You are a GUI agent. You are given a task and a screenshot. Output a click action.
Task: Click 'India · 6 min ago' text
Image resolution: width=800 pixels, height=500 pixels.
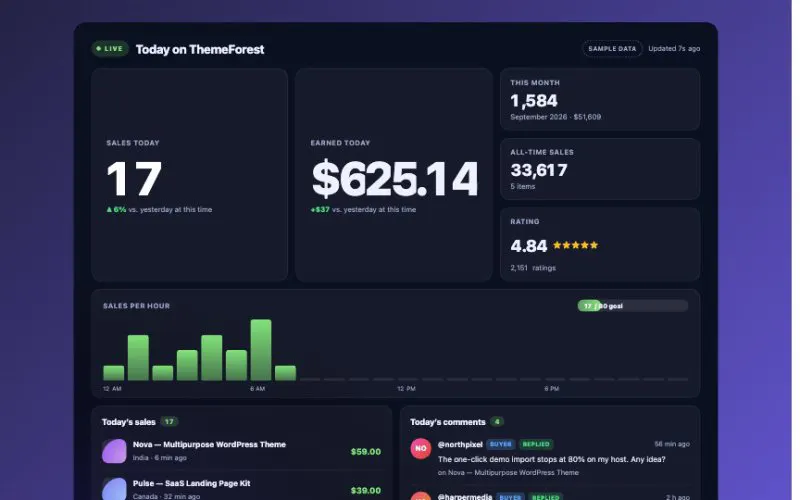click(x=160, y=458)
